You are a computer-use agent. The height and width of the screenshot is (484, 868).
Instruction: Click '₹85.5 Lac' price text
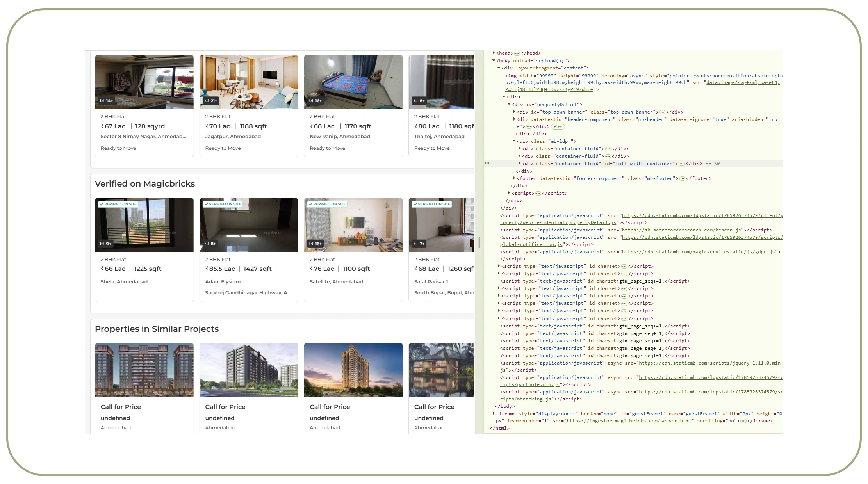pos(220,269)
